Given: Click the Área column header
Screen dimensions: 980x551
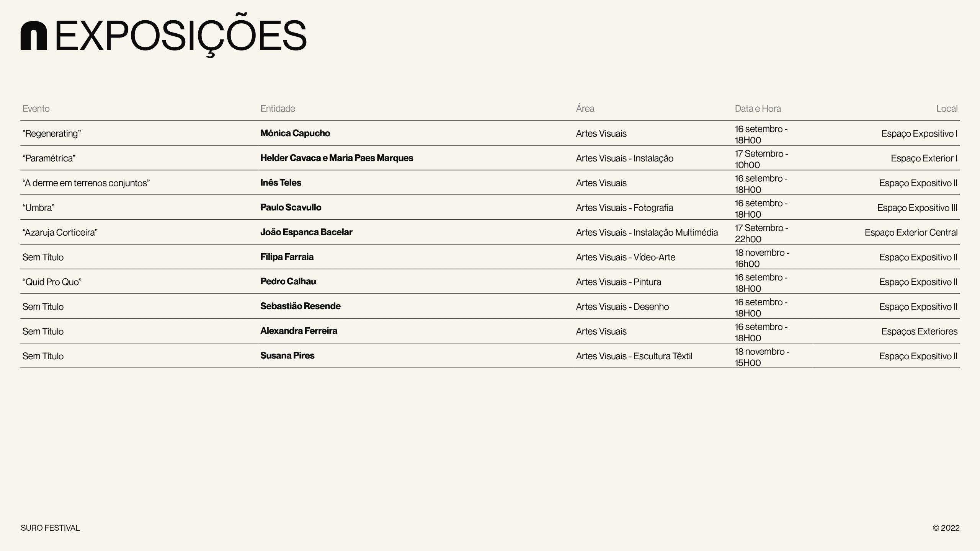Looking at the screenshot, I should (585, 108).
